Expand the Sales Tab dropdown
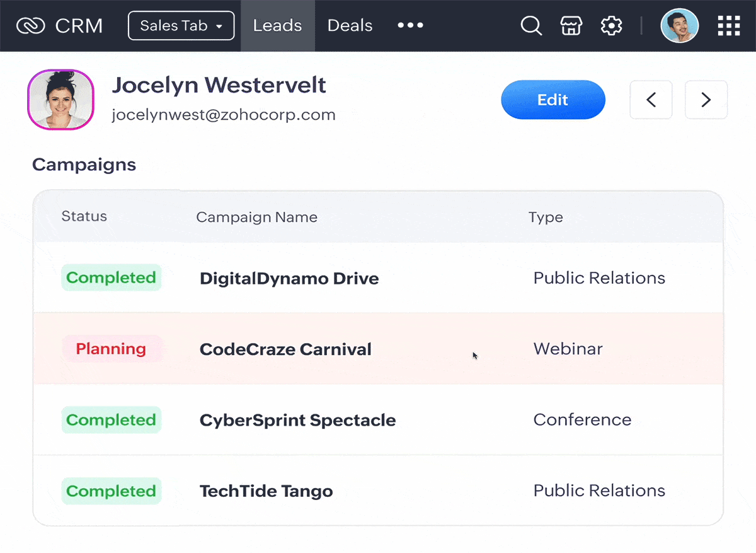Image resolution: width=756 pixels, height=553 pixels. [x=181, y=26]
